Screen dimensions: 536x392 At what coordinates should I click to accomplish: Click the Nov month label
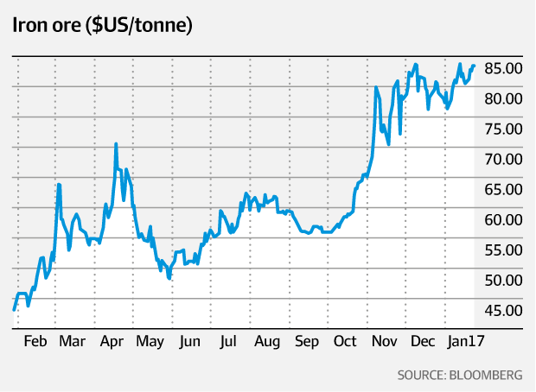384,341
